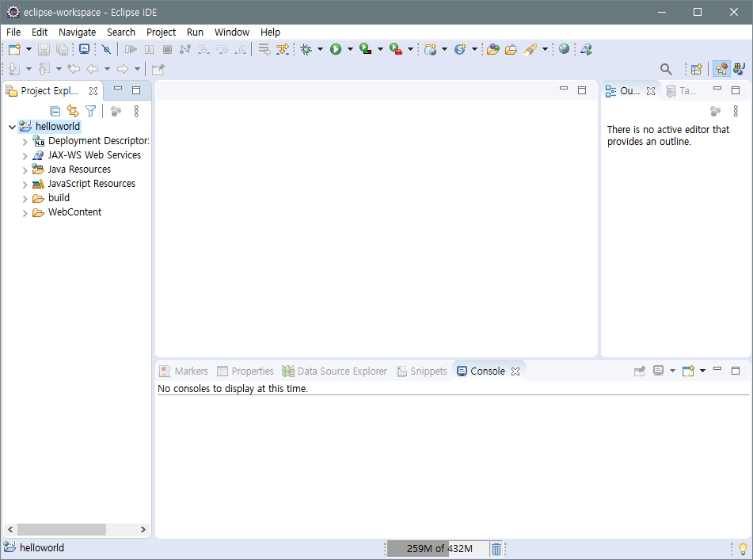This screenshot has height=560, width=753.
Task: Click the Project Explorer filter icon
Action: point(91,112)
